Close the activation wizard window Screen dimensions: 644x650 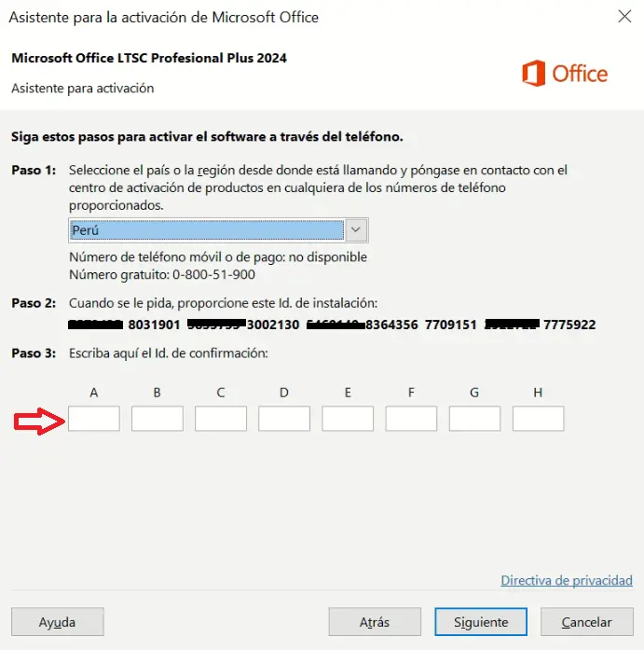pos(623,16)
